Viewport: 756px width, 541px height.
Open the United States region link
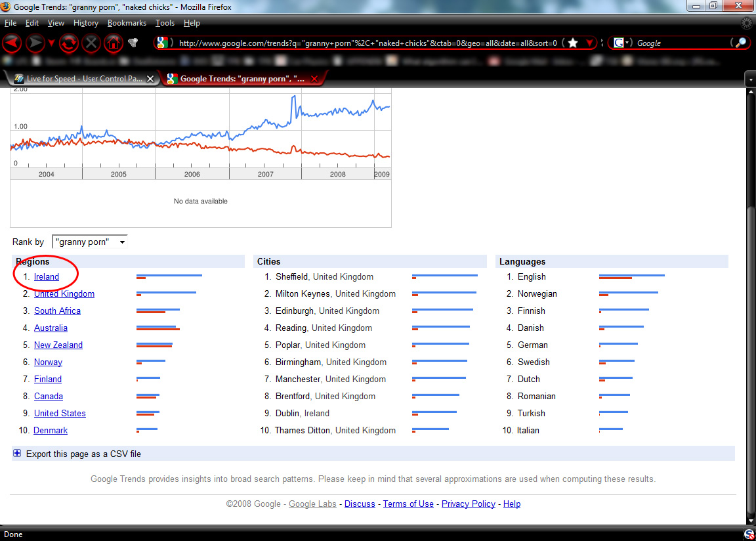[60, 413]
